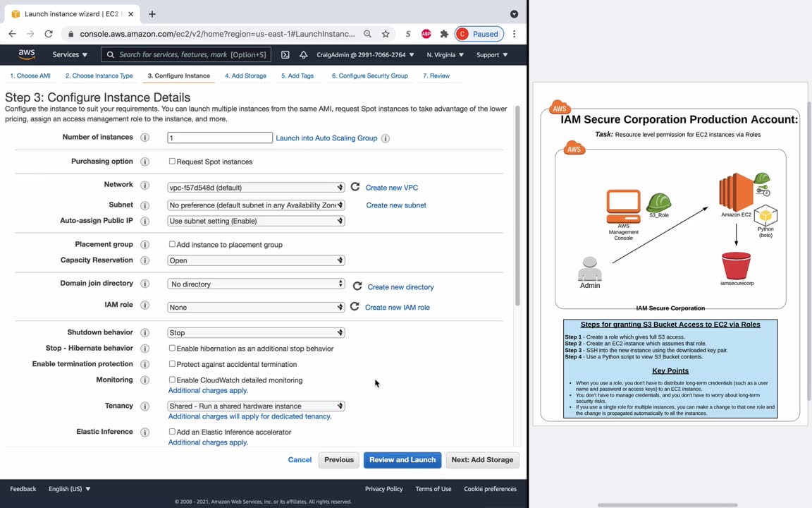This screenshot has height=508, width=812.
Task: Open Capacity Reservation dropdown
Action: coord(256,260)
